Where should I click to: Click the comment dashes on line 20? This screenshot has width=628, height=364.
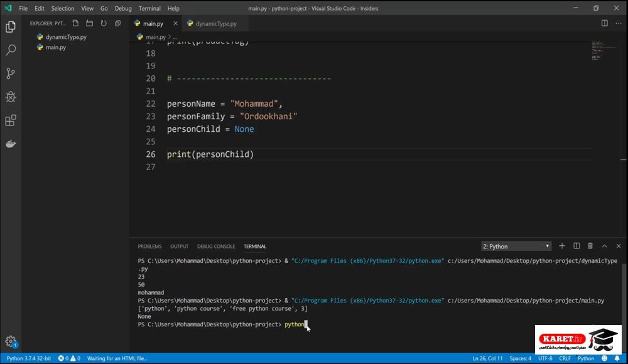254,78
